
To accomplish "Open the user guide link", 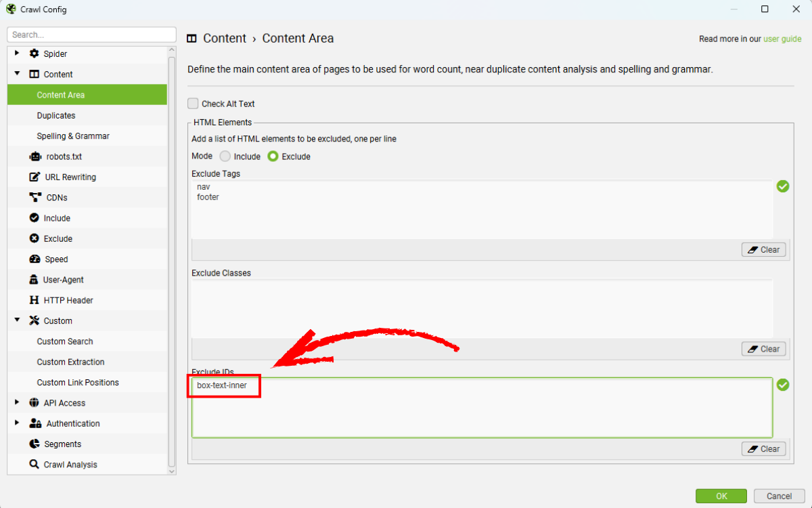I will click(x=782, y=39).
